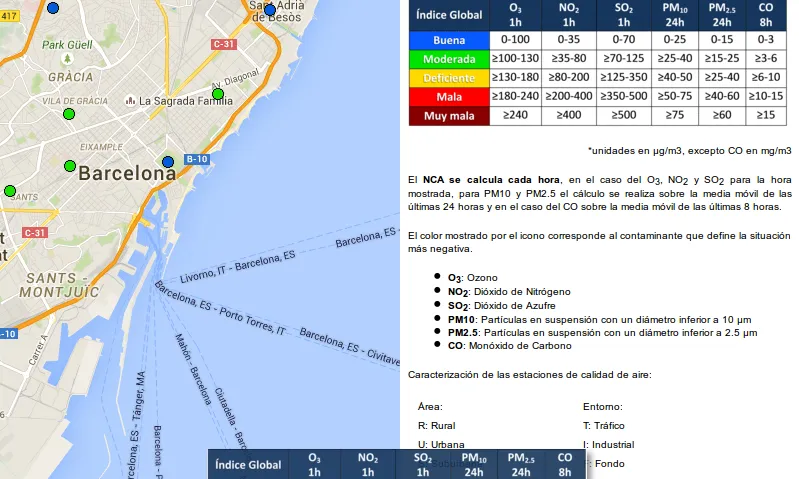The height and width of the screenshot is (479, 799).
Task: Click the 'U: Urbana' area entry
Action: click(x=441, y=444)
